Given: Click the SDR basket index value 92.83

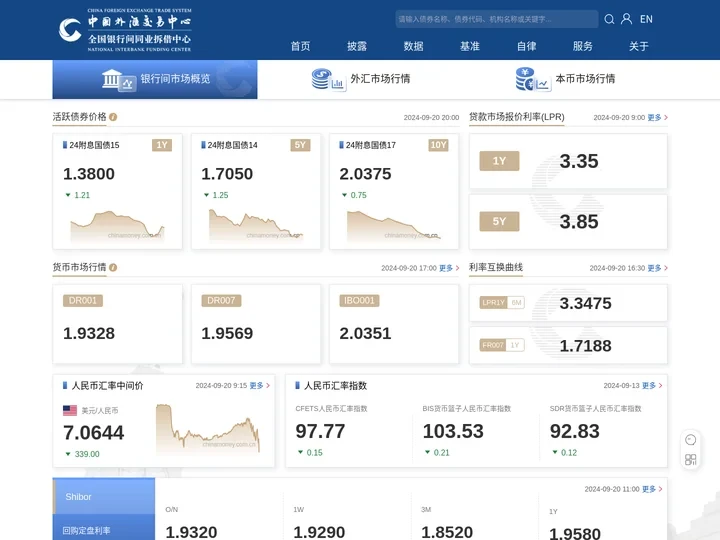Looking at the screenshot, I should 574,432.
